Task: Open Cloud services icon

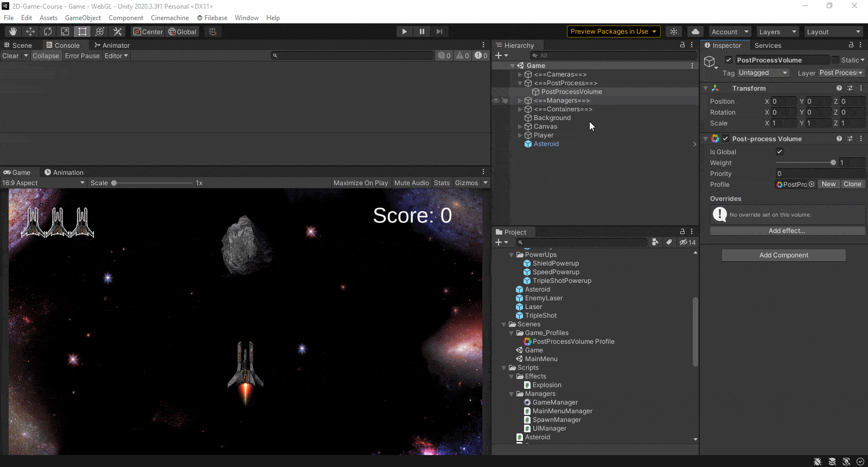Action: [x=695, y=31]
